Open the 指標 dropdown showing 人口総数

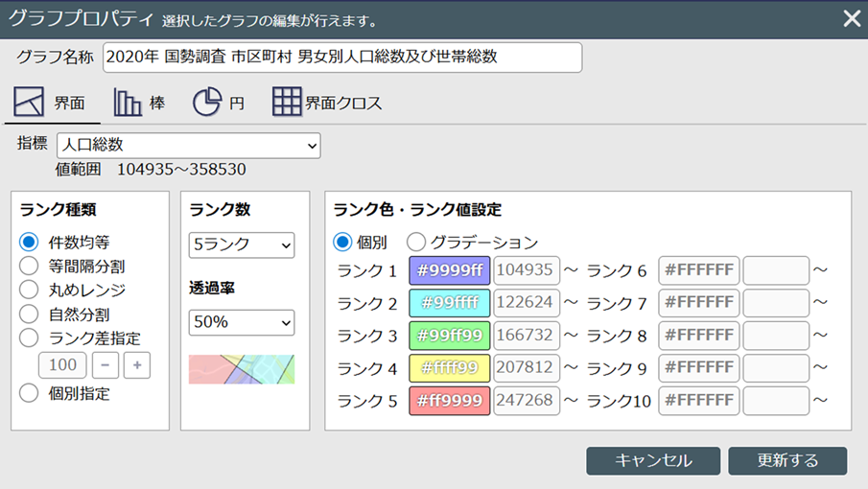point(189,146)
